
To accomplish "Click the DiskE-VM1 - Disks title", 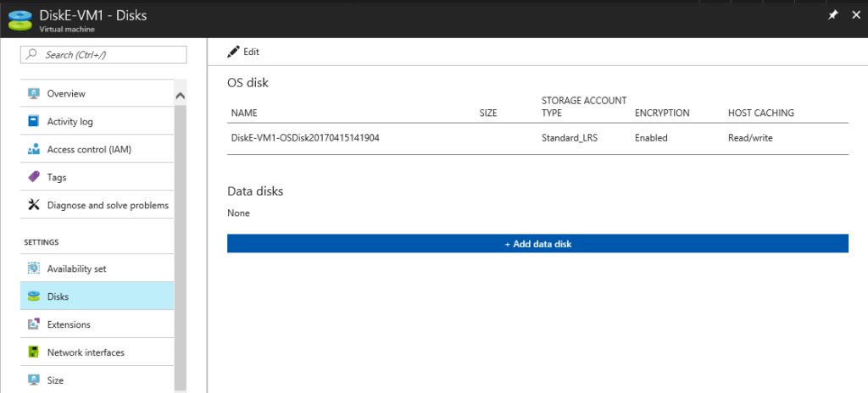I will pyautogui.click(x=93, y=15).
